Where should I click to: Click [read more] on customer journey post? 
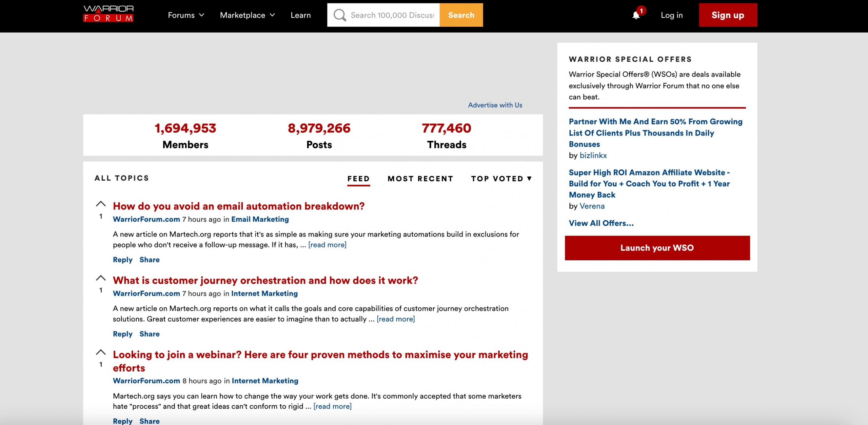coord(396,319)
